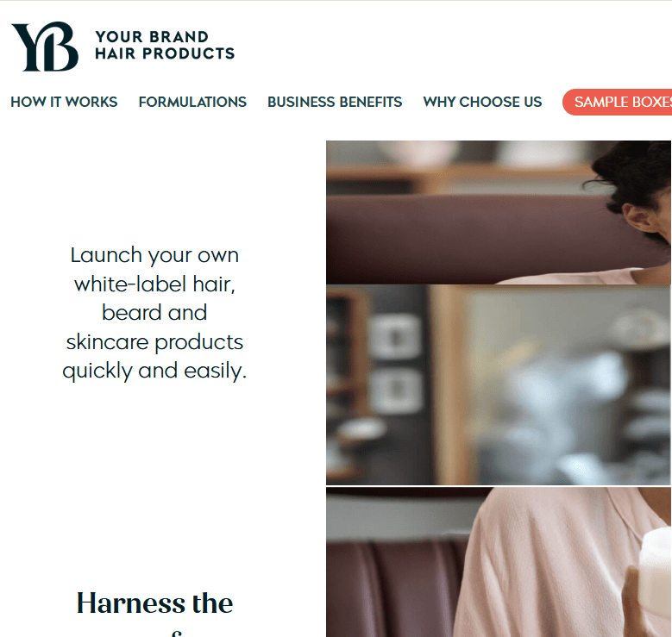This screenshot has height=637, width=672.
Task: Click the bottom image of pink shirt
Action: [x=499, y=562]
